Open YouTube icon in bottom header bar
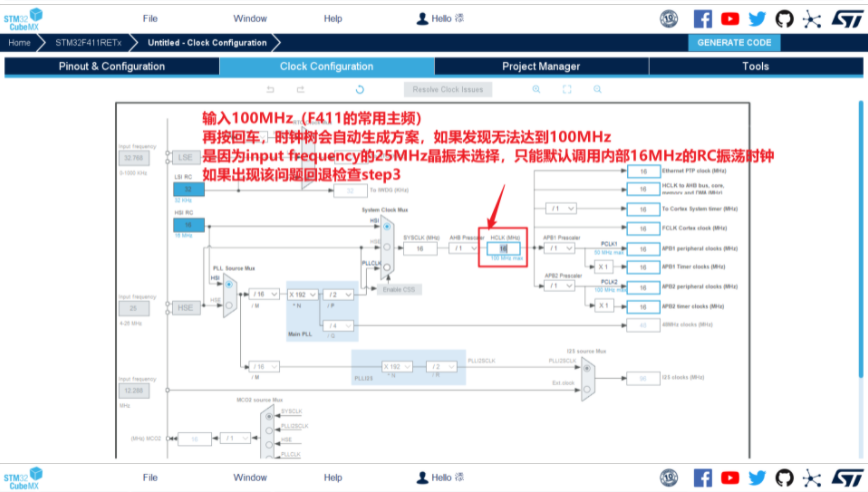This screenshot has width=868, height=492. pyautogui.click(x=730, y=478)
